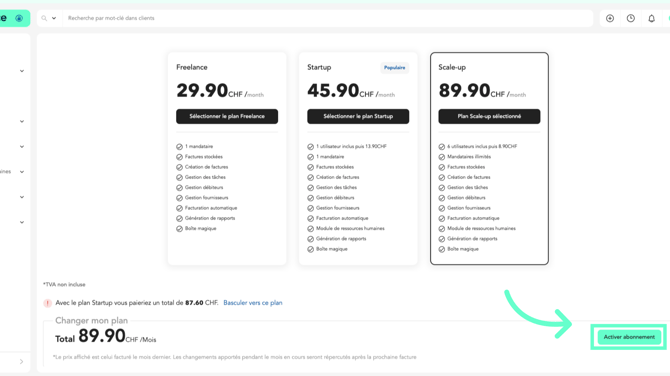Click "Factures stockées" text in Scale-up card
The image size is (670, 376).
coord(466,167)
